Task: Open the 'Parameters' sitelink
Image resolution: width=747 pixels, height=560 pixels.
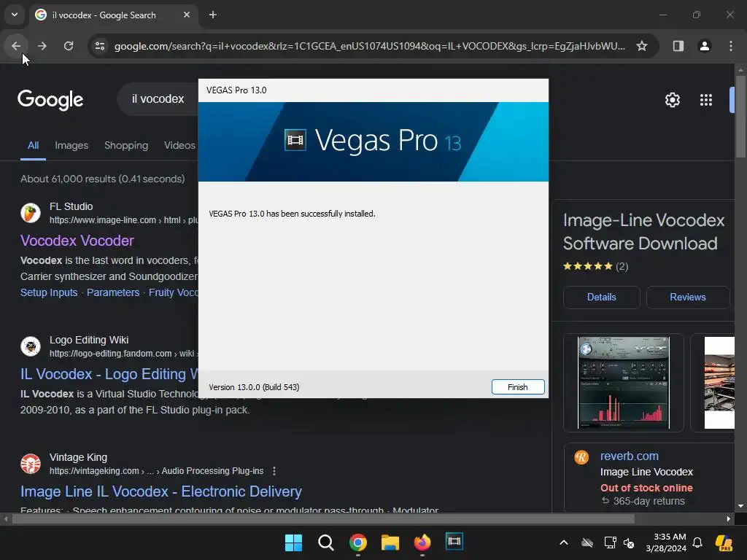Action: tap(113, 292)
